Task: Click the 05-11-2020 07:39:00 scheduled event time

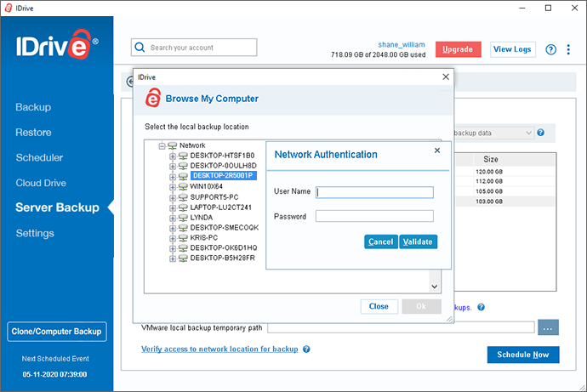Action: (54, 374)
